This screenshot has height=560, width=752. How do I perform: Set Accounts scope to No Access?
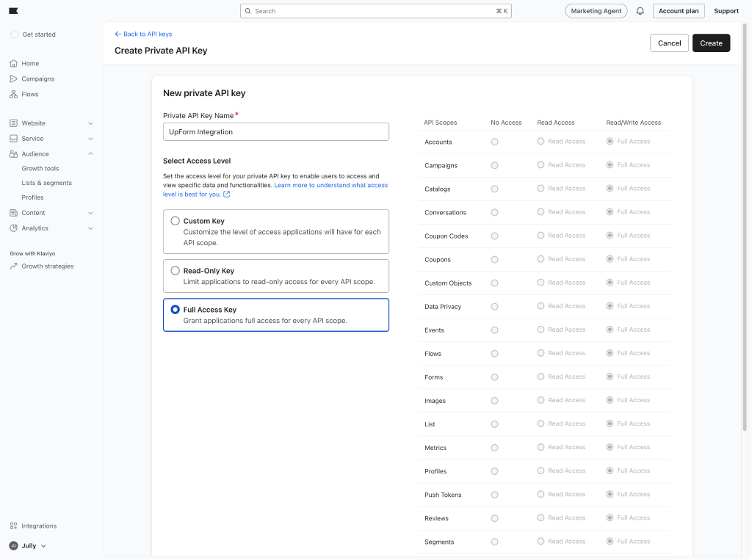[x=494, y=142]
